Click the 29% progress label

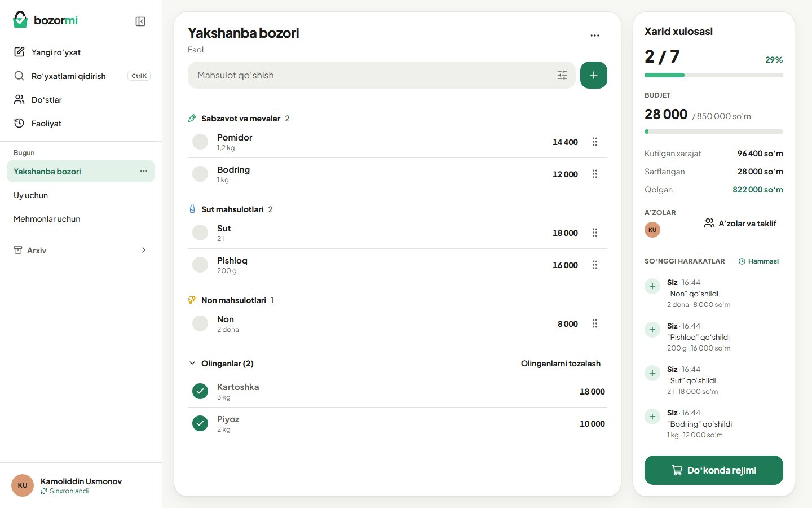(x=774, y=60)
